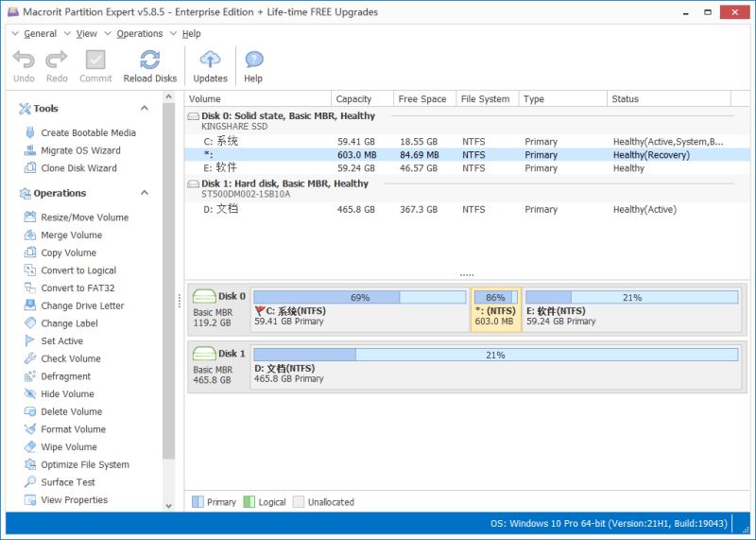The height and width of the screenshot is (540, 756).
Task: Click Defragment in the Operations list
Action: [x=65, y=376]
